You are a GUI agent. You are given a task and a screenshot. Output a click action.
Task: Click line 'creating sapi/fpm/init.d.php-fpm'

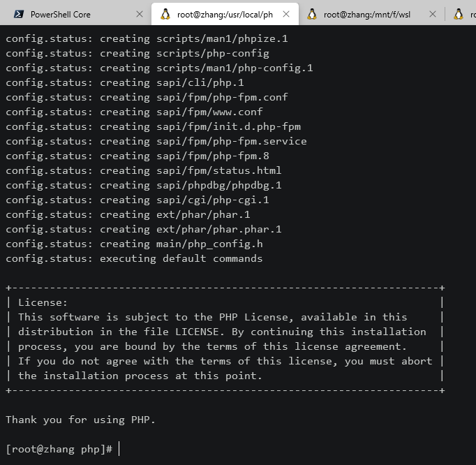153,126
